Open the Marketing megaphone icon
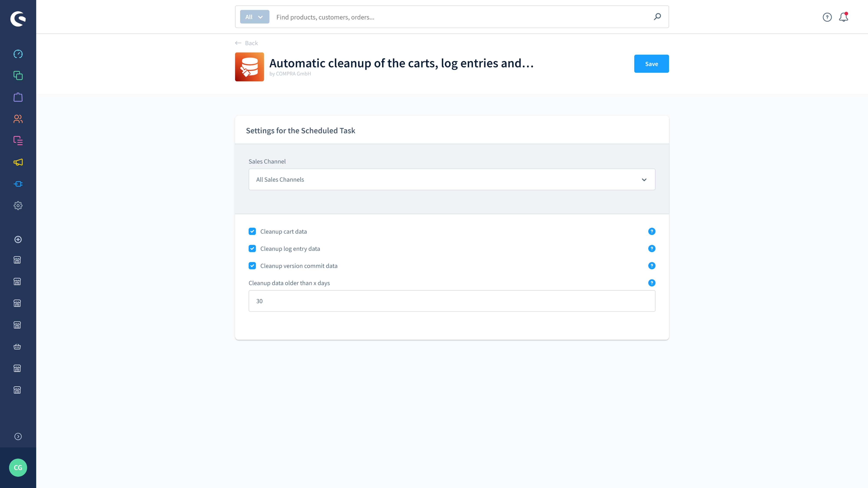Viewport: 868px width, 488px height. (18, 162)
